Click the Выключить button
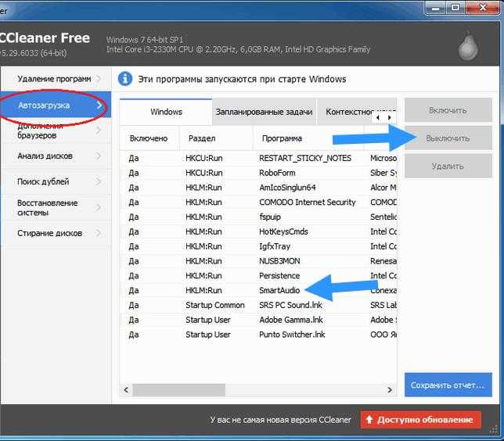 tap(448, 138)
